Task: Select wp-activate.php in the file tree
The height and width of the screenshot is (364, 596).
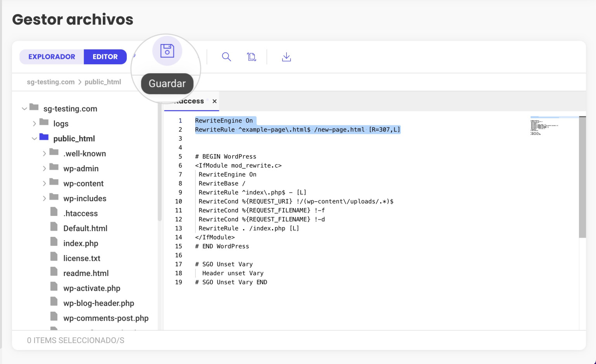Action: point(92,288)
